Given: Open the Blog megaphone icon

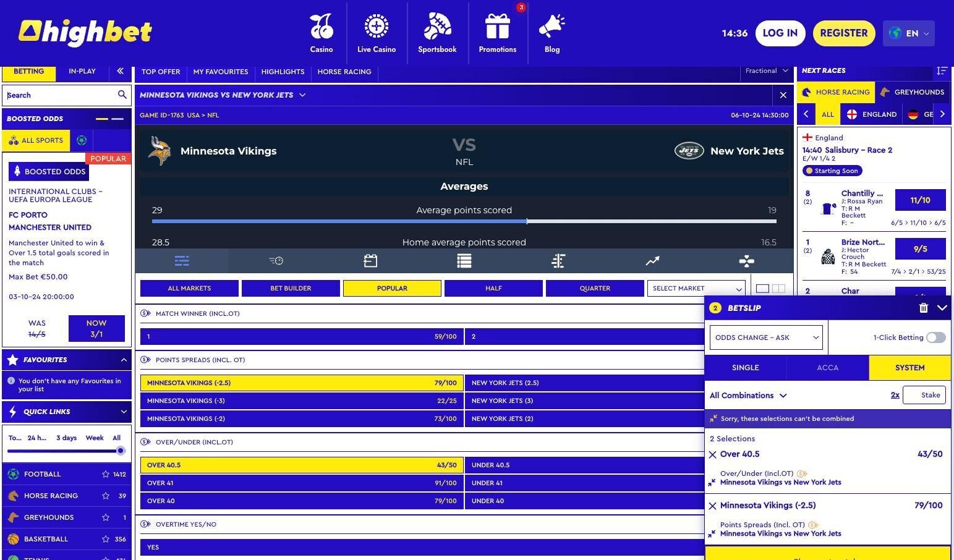Looking at the screenshot, I should click(552, 27).
